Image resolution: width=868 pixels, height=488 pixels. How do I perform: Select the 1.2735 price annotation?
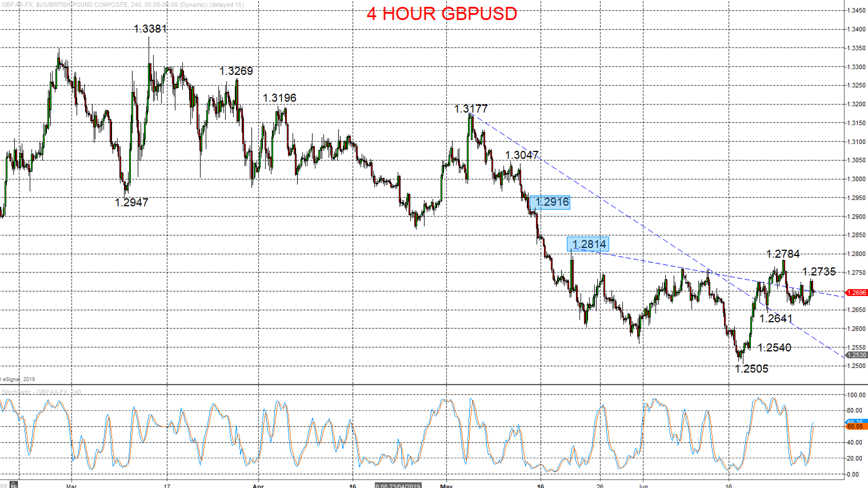click(819, 271)
